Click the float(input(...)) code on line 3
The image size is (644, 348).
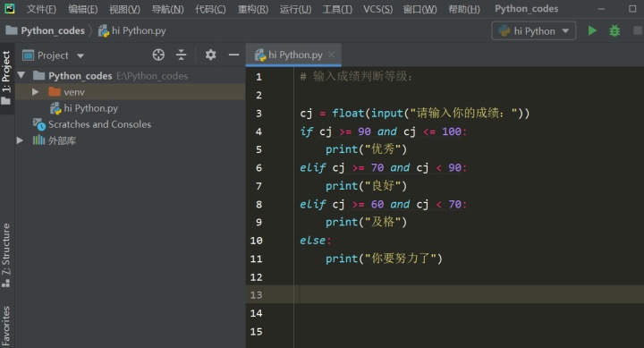coord(430,113)
